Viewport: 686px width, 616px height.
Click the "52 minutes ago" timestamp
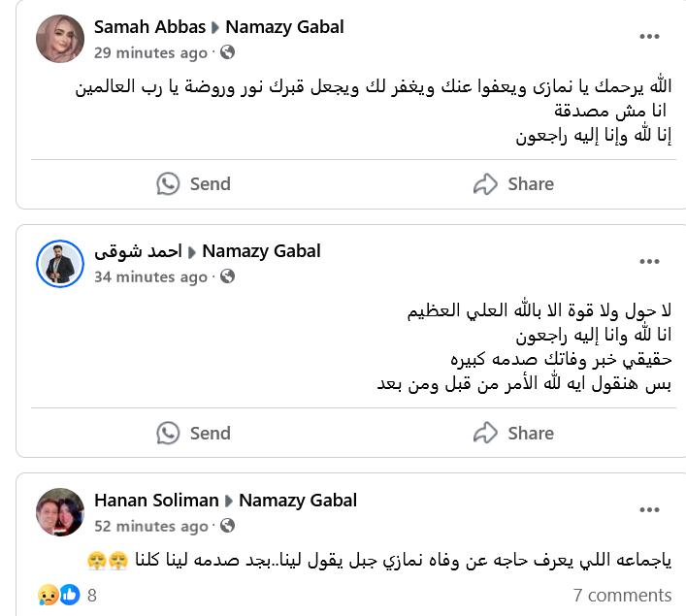[x=150, y=526]
